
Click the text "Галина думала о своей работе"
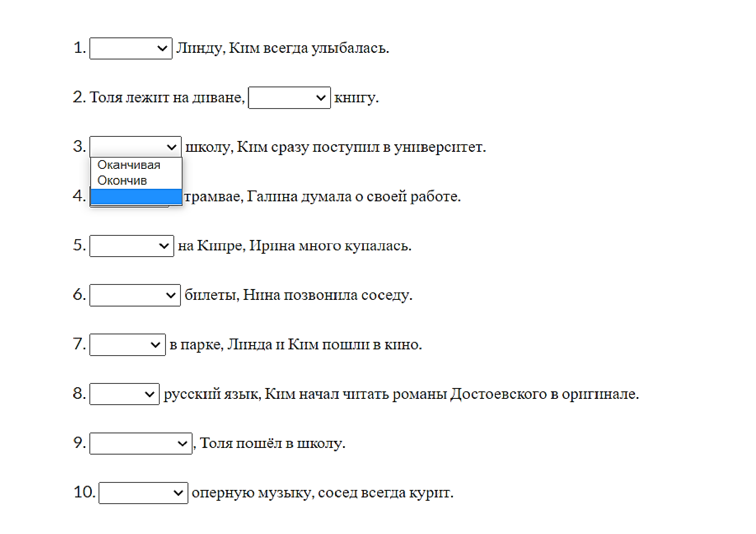coord(353,196)
